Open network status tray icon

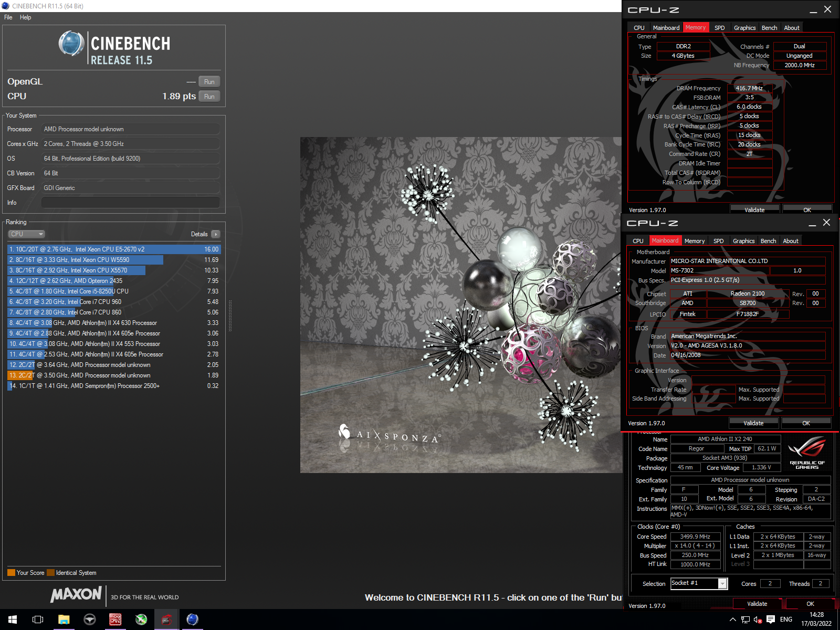click(745, 619)
